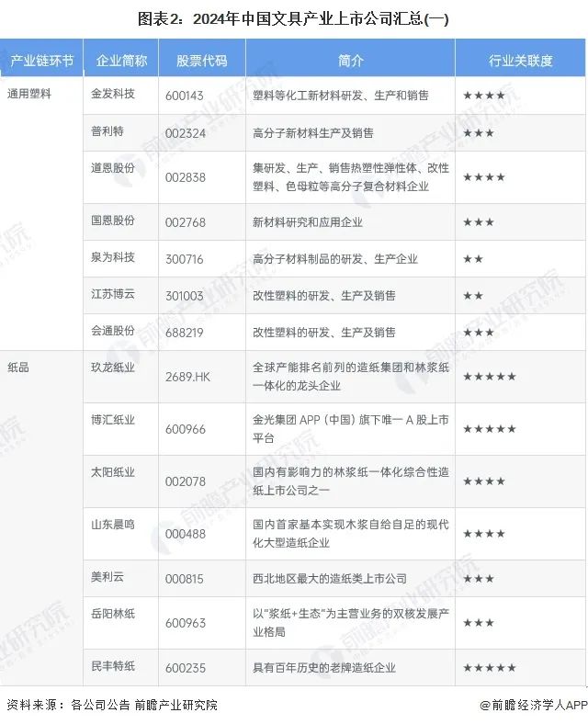Select stock code 600966
Image resolution: width=588 pixels, height=724 pixels.
186,429
